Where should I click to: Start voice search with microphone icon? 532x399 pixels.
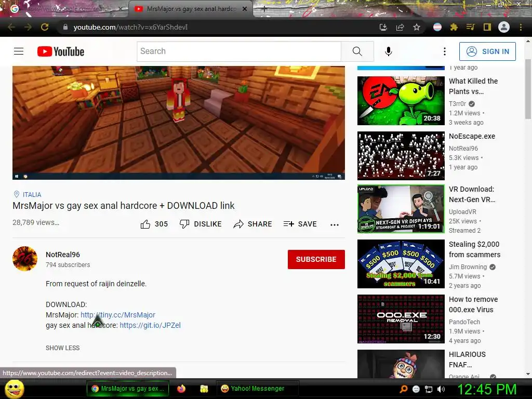click(389, 51)
